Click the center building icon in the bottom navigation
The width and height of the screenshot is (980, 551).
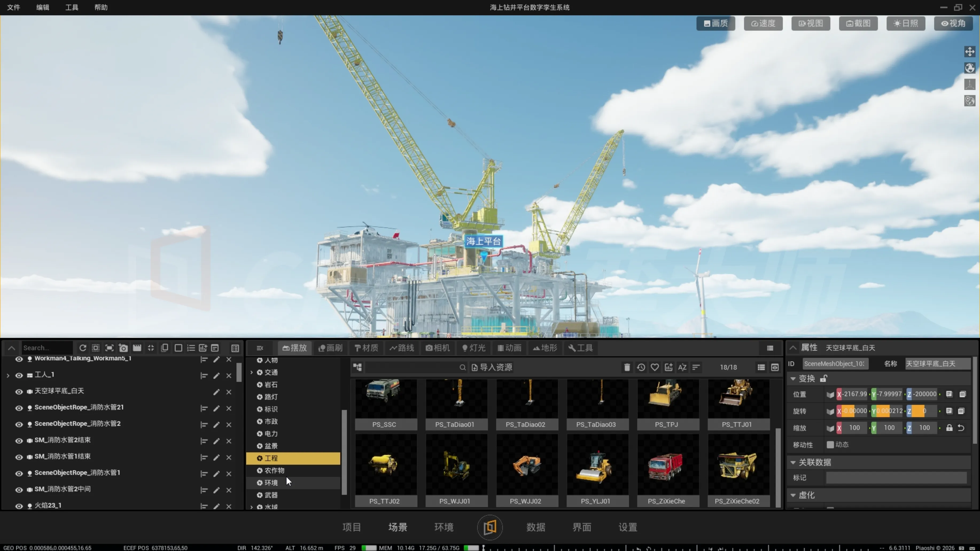click(490, 527)
